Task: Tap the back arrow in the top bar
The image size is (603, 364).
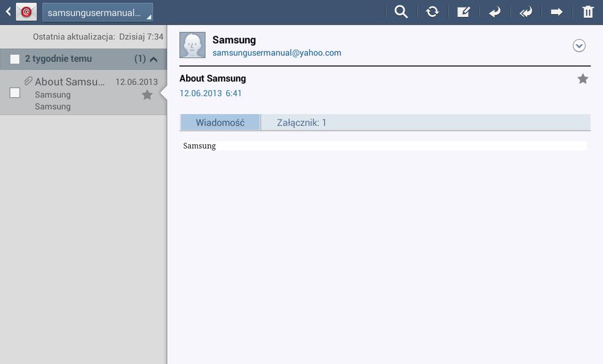Action: coord(8,12)
